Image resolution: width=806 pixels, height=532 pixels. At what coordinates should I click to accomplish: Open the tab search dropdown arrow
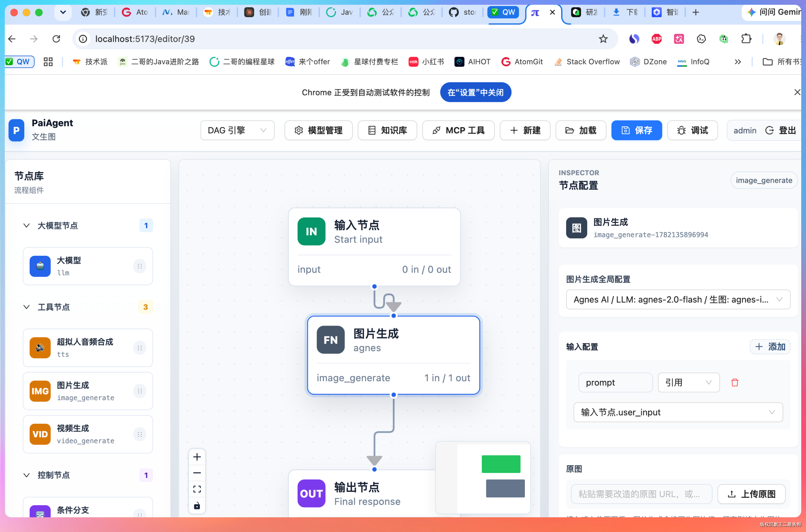(x=63, y=13)
